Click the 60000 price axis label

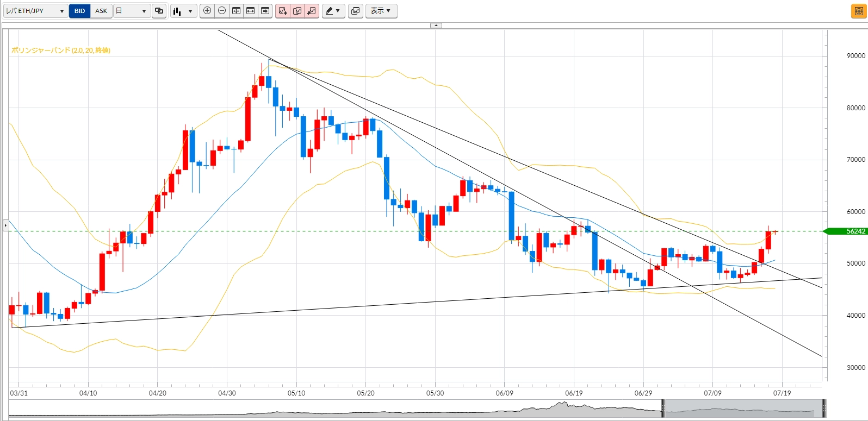tap(856, 212)
